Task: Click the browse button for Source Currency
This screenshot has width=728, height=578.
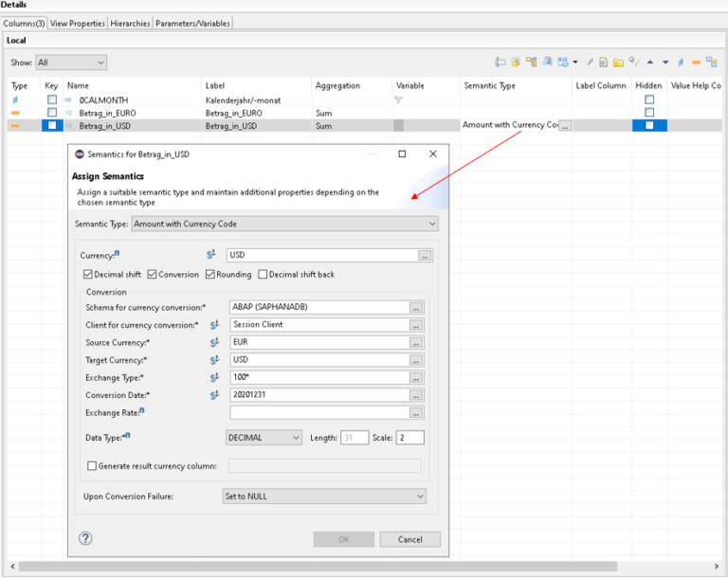Action: click(x=415, y=343)
